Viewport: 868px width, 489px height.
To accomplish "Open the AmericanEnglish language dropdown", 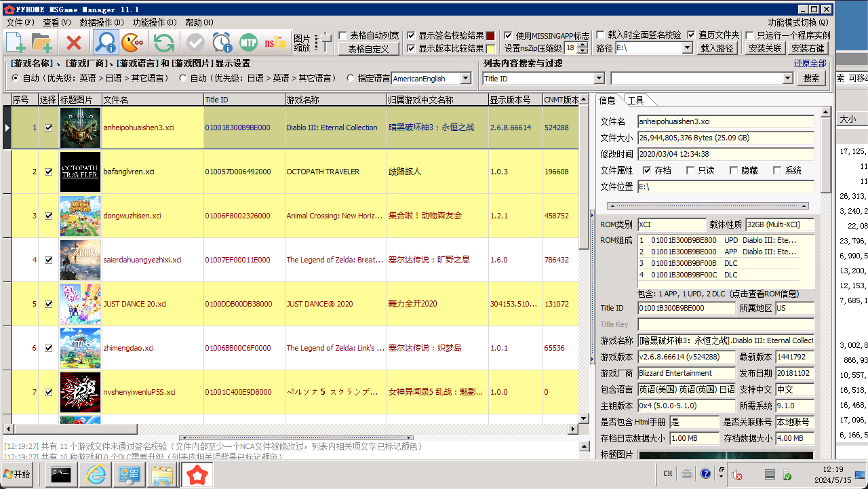I will 466,79.
